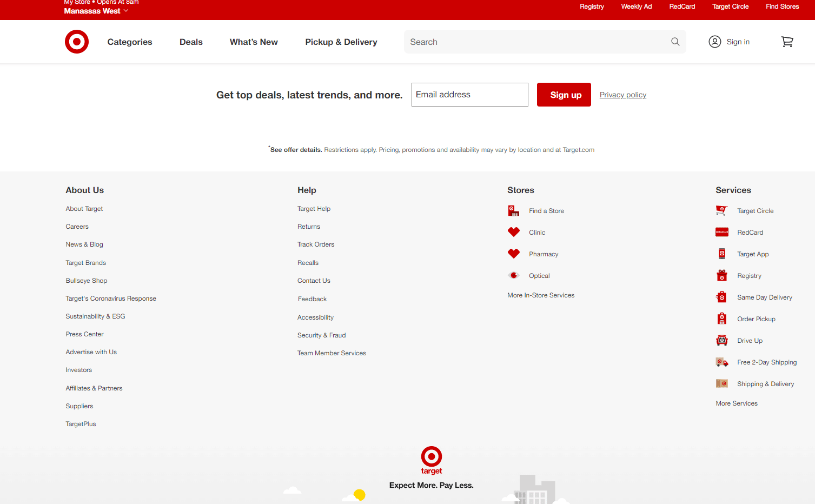Viewport: 815px width, 504px height.
Task: Open the Recalls link
Action: 308,263
